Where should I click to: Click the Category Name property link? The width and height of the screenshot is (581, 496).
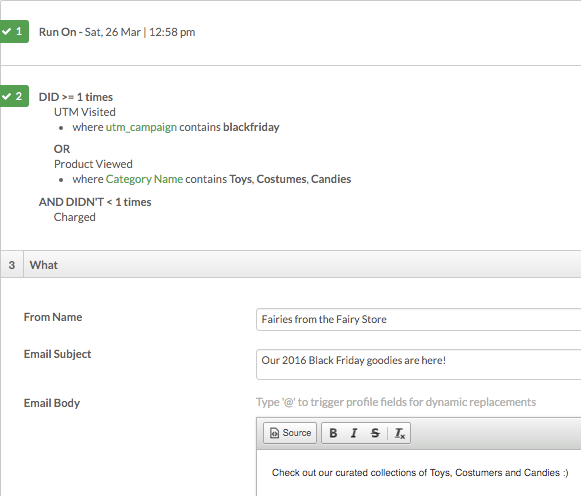[145, 179]
